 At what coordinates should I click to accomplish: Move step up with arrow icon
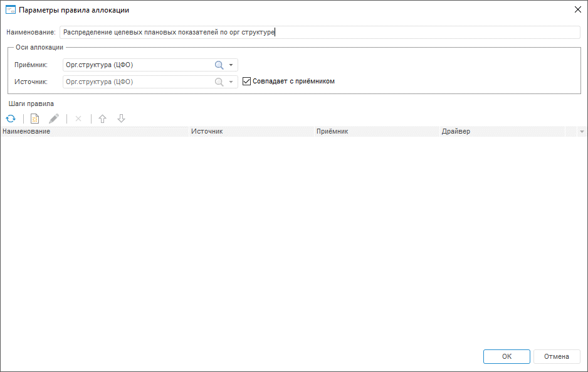click(x=103, y=119)
